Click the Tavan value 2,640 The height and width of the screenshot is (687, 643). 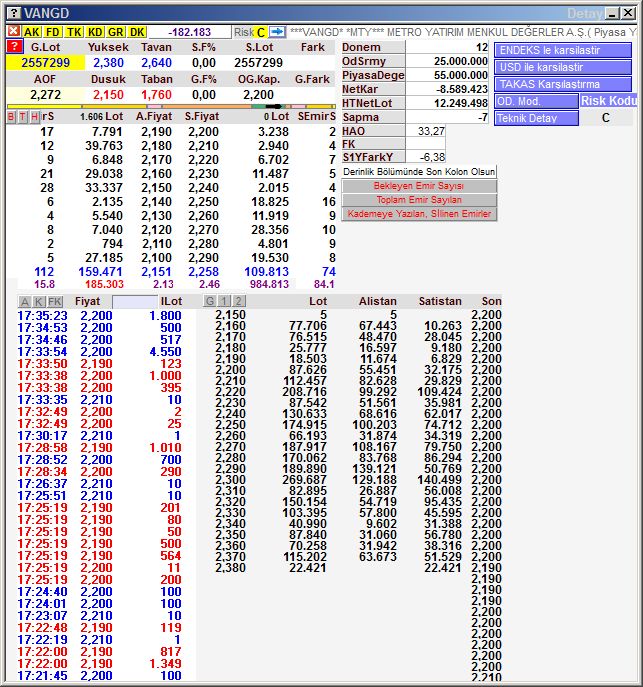pyautogui.click(x=156, y=63)
